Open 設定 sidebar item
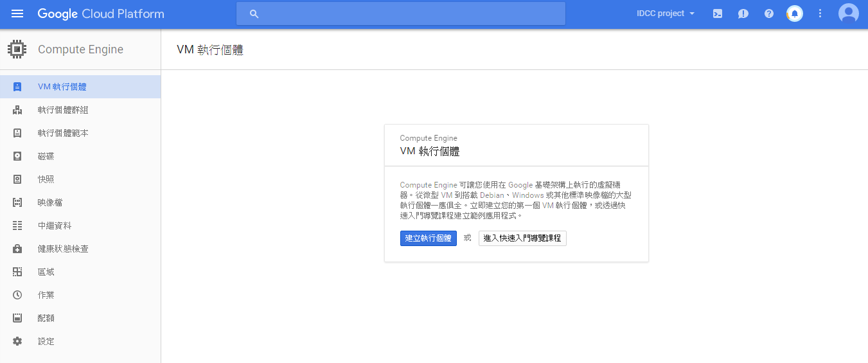This screenshot has width=868, height=363. [x=80, y=341]
